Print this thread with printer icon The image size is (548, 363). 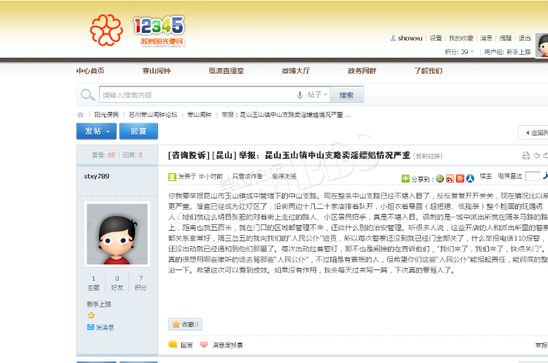[x=526, y=155]
